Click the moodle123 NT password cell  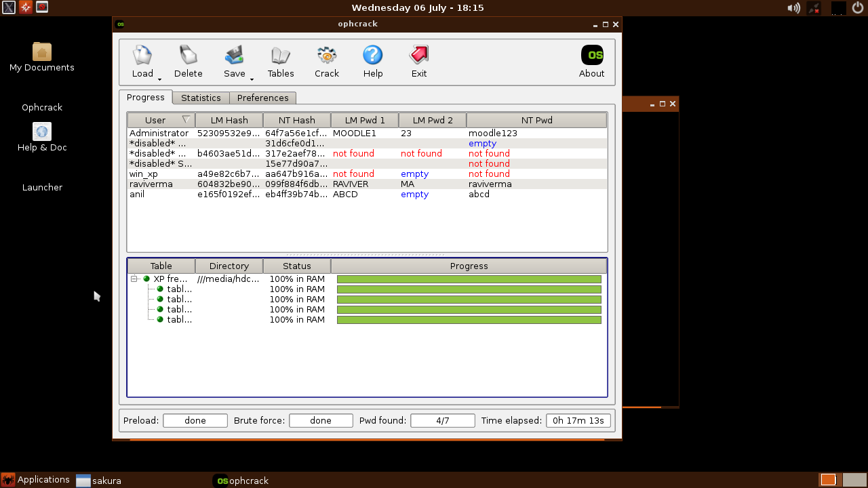pos(493,134)
